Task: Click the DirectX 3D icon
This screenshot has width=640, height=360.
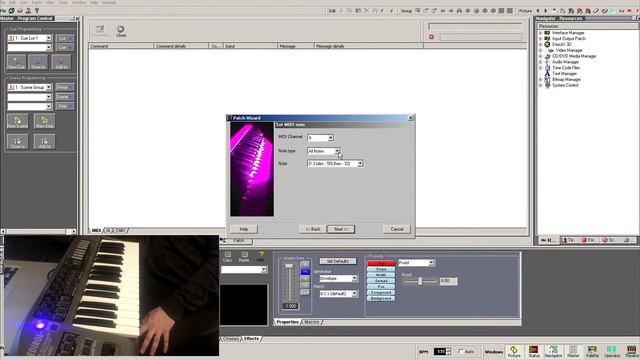Action: [547, 44]
